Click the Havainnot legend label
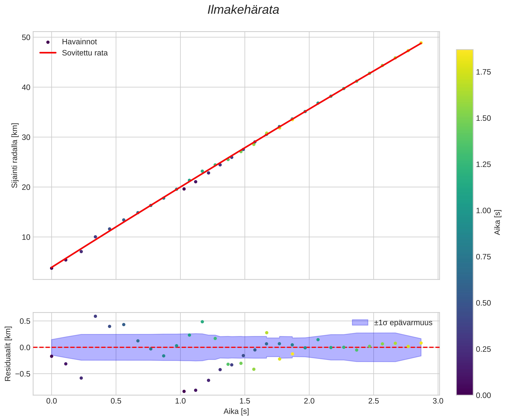This screenshot has height=420, width=506. [x=79, y=42]
